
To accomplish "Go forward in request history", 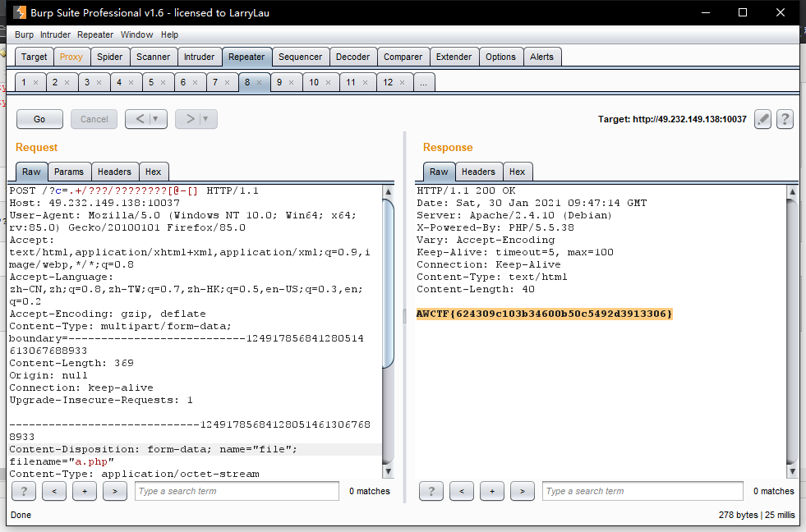I will pos(189,119).
